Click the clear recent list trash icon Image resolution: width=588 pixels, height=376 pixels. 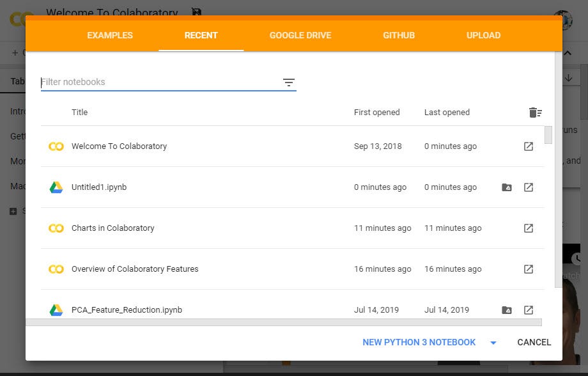click(x=535, y=113)
